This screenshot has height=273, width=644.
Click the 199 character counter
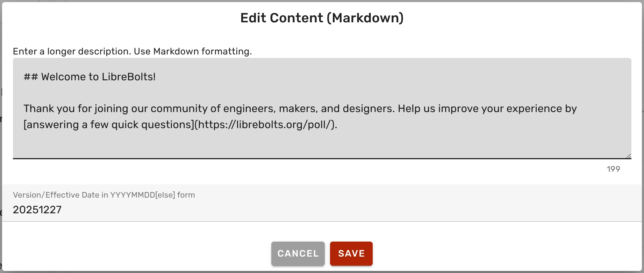pyautogui.click(x=613, y=169)
